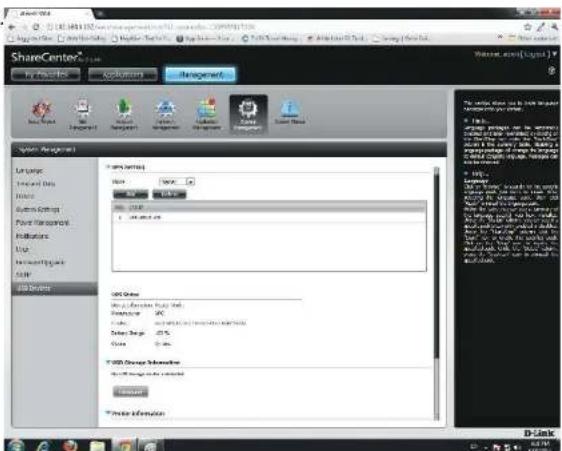Click the Unmount button under USB Storage
562x451 pixels.
[130, 392]
